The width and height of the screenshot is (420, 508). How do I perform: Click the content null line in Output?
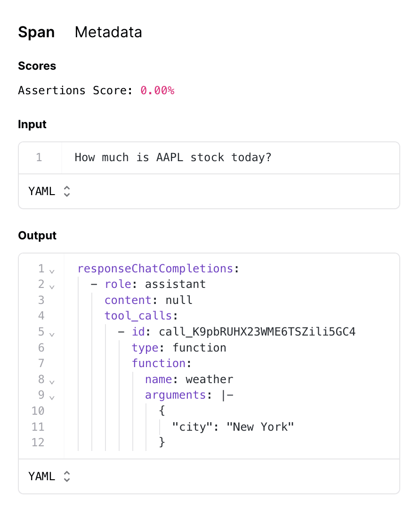click(x=148, y=300)
